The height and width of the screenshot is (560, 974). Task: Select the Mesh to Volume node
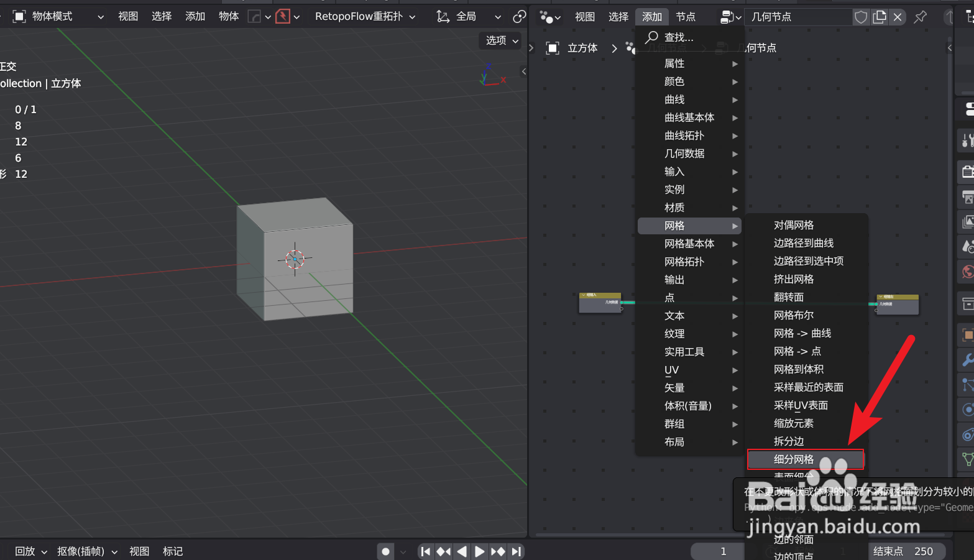[x=806, y=369]
